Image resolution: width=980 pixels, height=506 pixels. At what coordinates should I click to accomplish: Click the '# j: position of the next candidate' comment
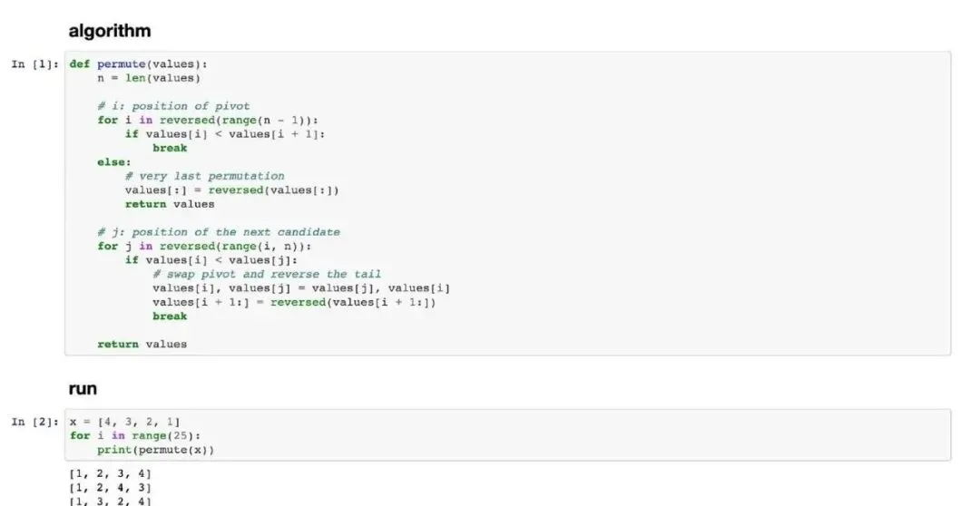click(x=218, y=232)
